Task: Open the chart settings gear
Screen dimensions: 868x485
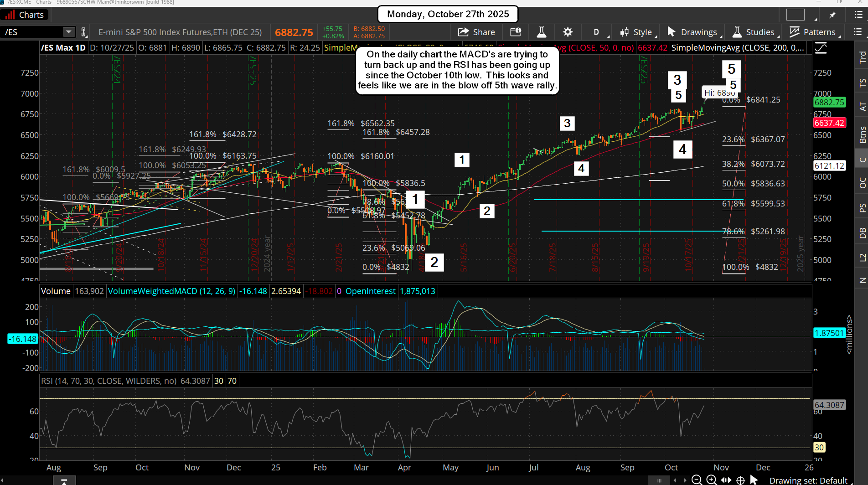Action: click(x=568, y=32)
